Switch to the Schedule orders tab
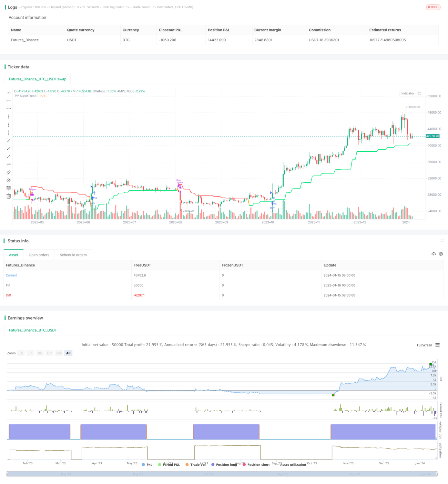Image resolution: width=448 pixels, height=484 pixels. tap(73, 255)
